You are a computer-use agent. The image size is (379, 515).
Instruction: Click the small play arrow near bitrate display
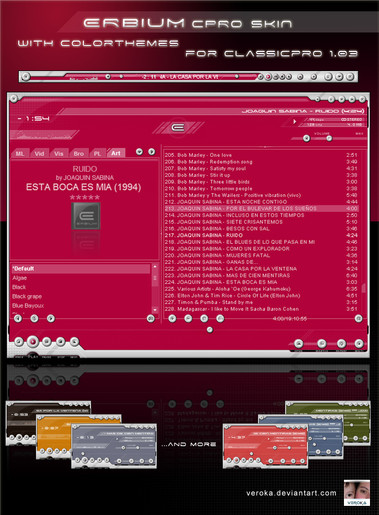[x=294, y=122]
